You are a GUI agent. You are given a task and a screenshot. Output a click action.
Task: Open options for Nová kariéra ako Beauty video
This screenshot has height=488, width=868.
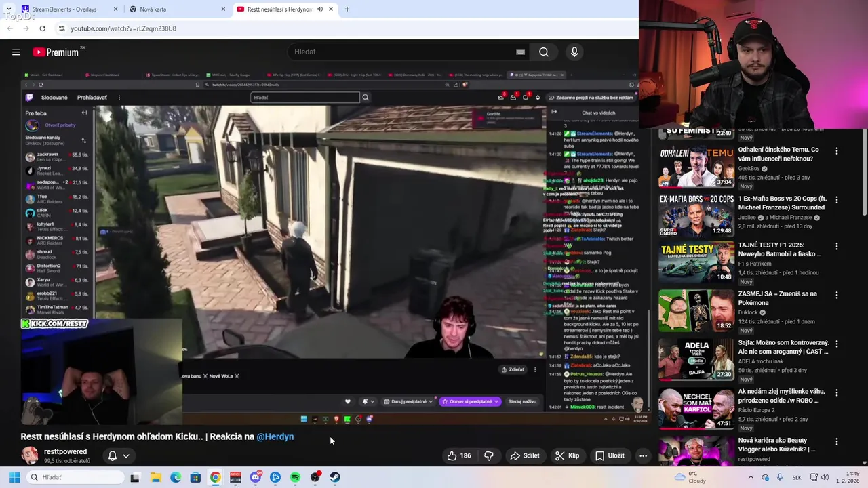point(836,441)
